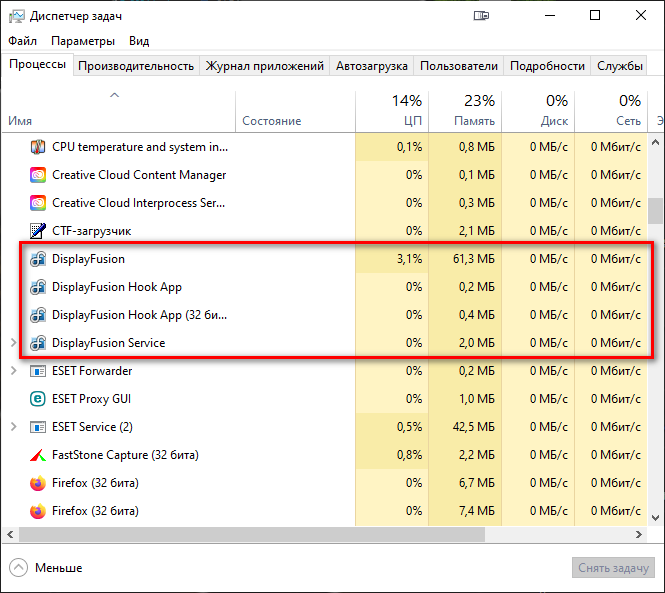Click the vertical scrollbar down arrow
This screenshot has width=665, height=593.
[656, 517]
